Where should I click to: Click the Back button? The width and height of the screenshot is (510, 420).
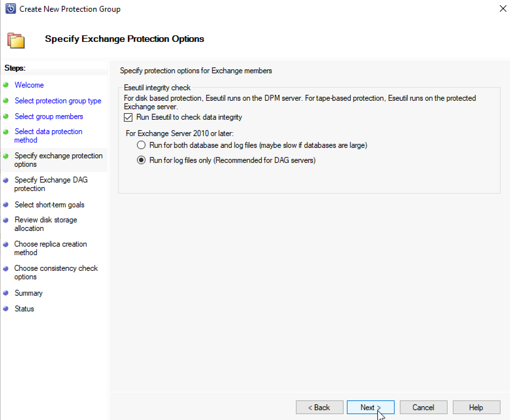pos(319,407)
